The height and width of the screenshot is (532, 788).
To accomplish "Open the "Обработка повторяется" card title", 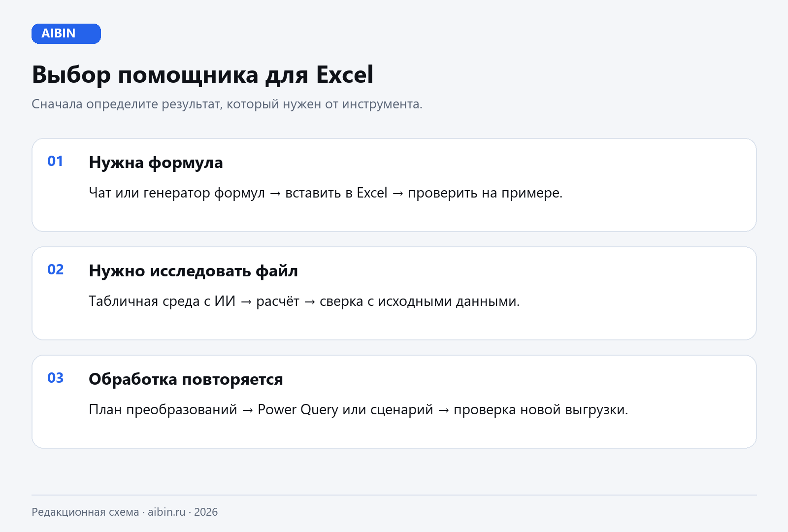I will 186,379.
